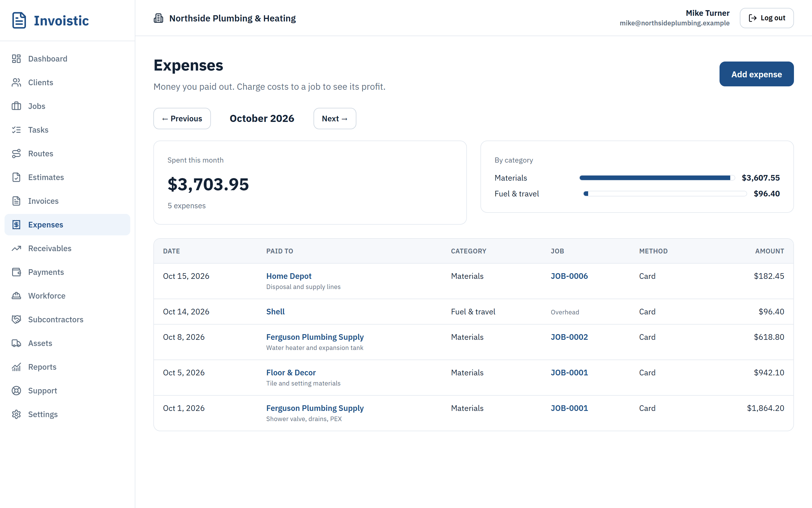The height and width of the screenshot is (508, 812).
Task: Open Dashboard via its grid icon
Action: pos(16,59)
